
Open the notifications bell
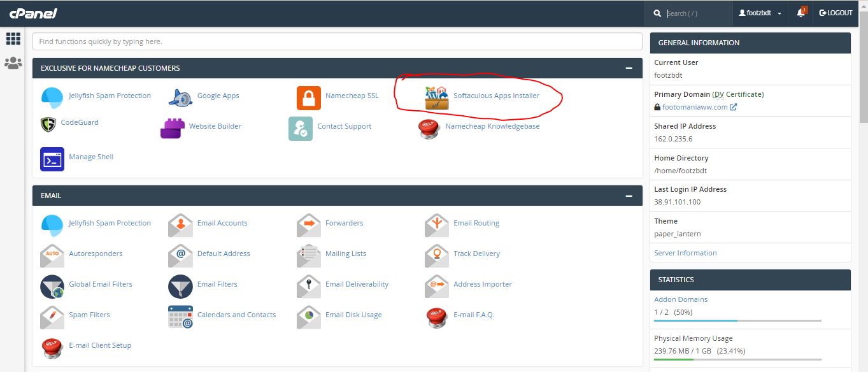pos(800,13)
